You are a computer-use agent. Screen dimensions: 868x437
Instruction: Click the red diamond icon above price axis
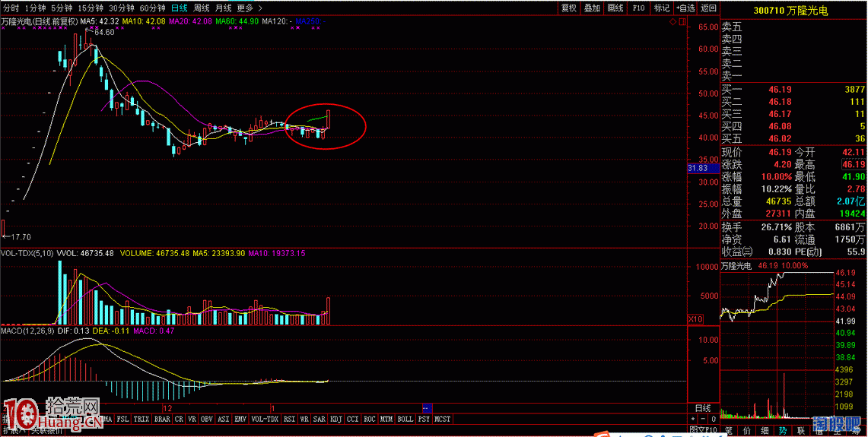[x=672, y=22]
